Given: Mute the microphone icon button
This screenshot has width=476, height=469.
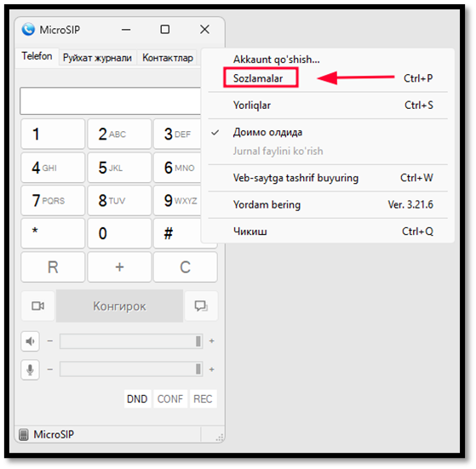Looking at the screenshot, I should 30,369.
